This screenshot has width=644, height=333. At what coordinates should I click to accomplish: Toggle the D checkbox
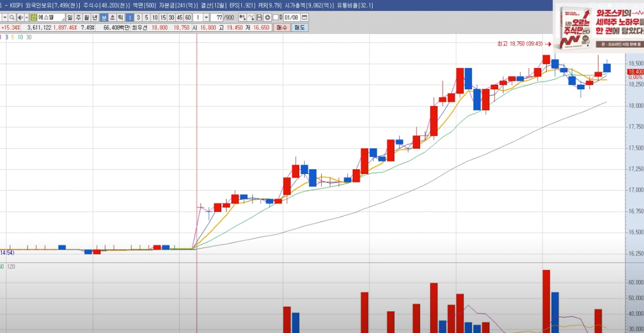(276, 17)
